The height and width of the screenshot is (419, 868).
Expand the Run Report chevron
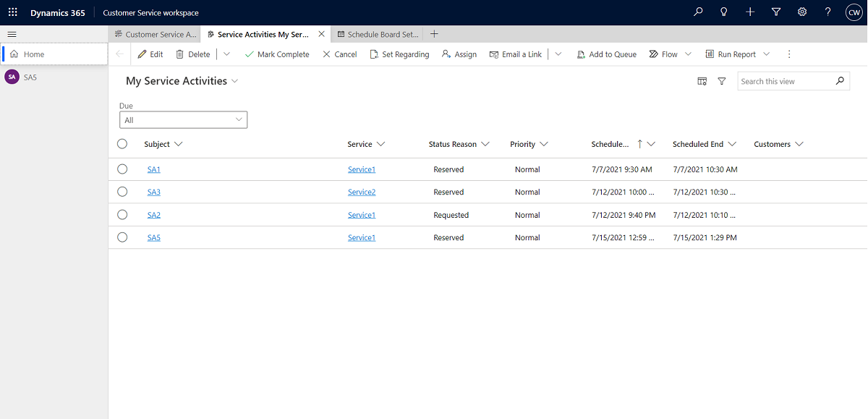(767, 54)
